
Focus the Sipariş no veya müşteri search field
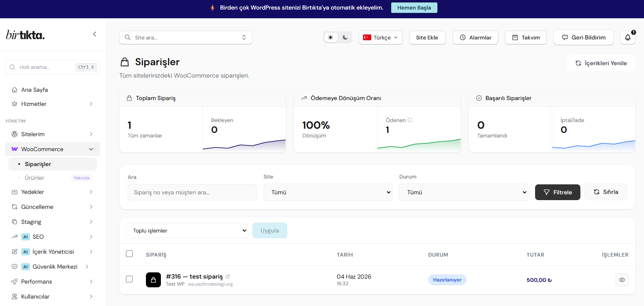[192, 192]
